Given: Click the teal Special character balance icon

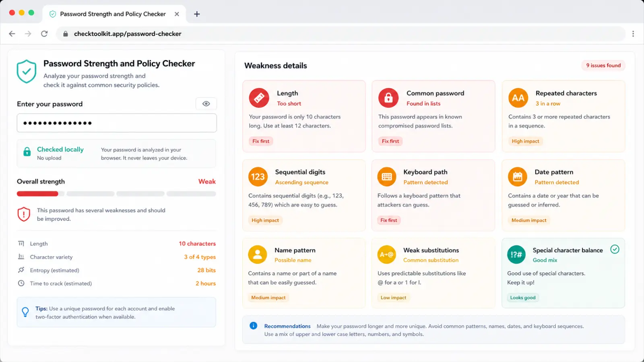Looking at the screenshot, I should tap(516, 255).
